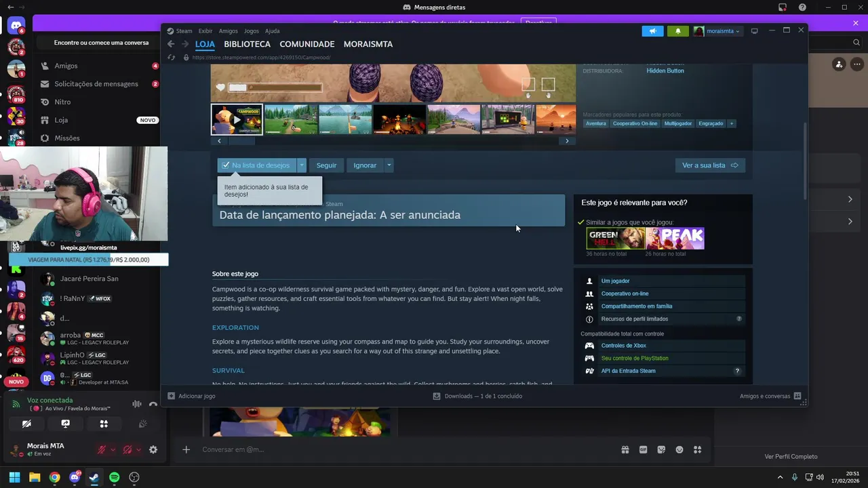This screenshot has width=868, height=488.
Task: Open OBS Studio from the taskbar
Action: [134, 477]
